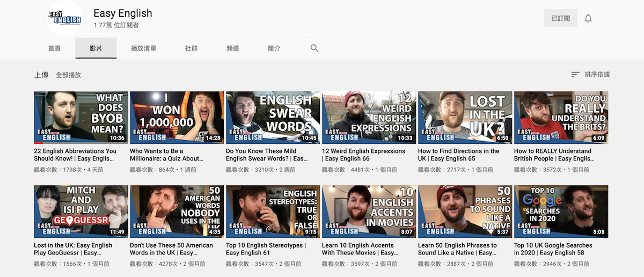This screenshot has height=277, width=644.
Task: Click the Easy English channel avatar
Action: [x=65, y=18]
